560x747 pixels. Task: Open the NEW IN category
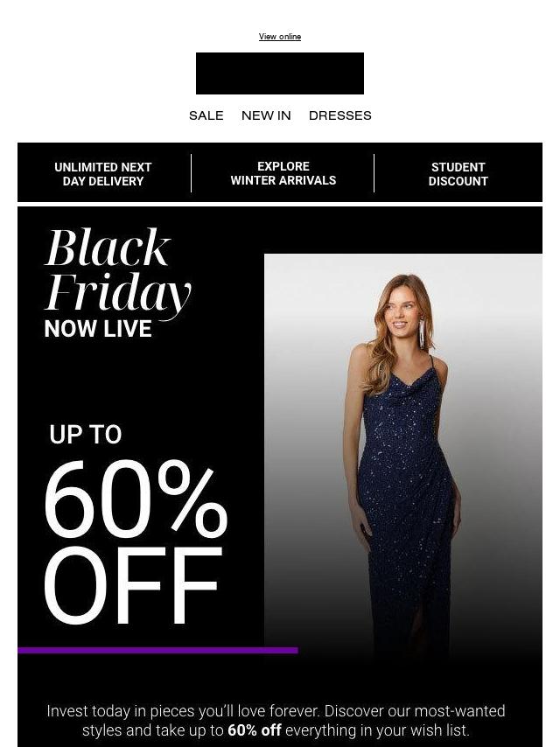(x=266, y=115)
